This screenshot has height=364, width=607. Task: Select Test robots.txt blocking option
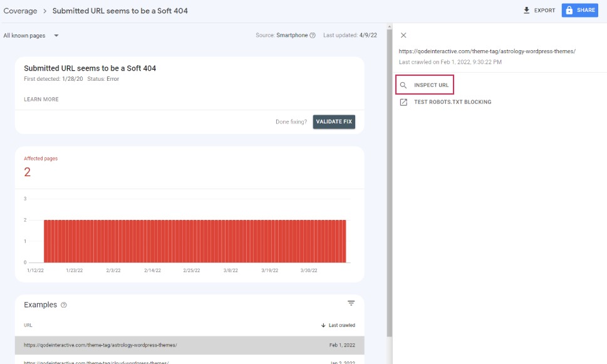(x=452, y=102)
